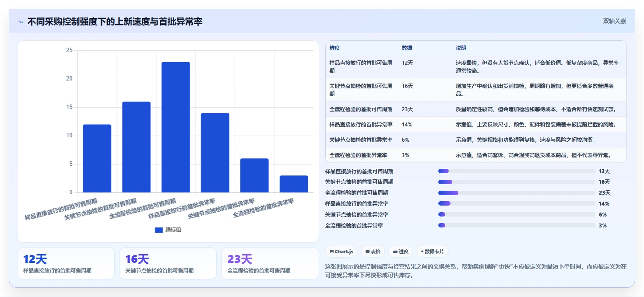Click the x-axis label 全流程检验的首批异常率

(263, 208)
